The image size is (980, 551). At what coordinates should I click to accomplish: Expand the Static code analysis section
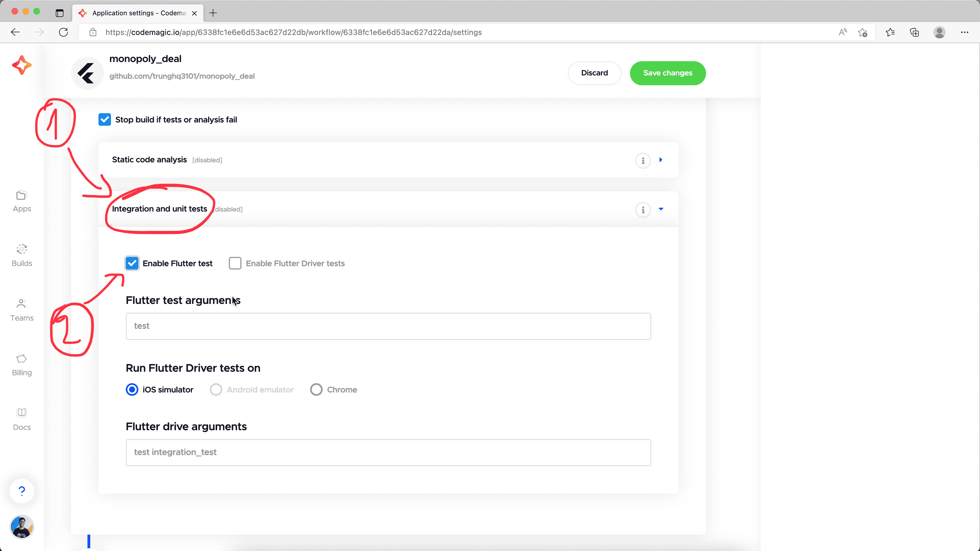tap(661, 160)
